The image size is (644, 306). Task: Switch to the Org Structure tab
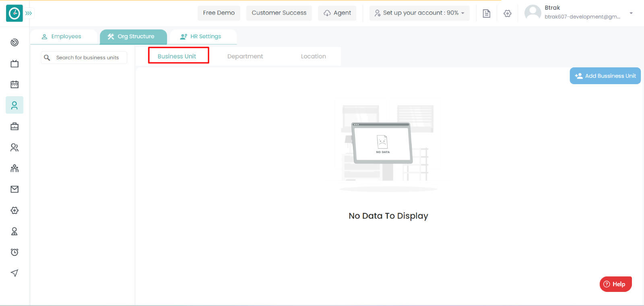133,37
